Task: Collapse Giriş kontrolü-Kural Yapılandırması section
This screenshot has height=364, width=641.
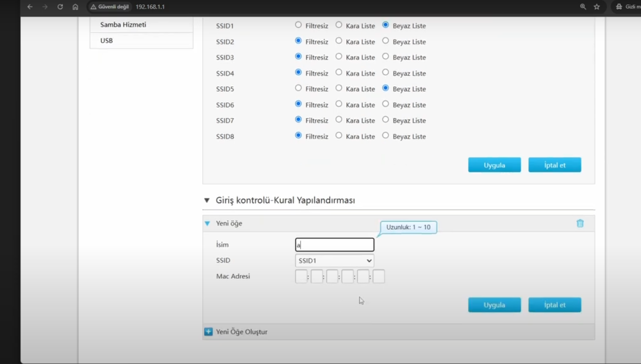Action: (207, 200)
